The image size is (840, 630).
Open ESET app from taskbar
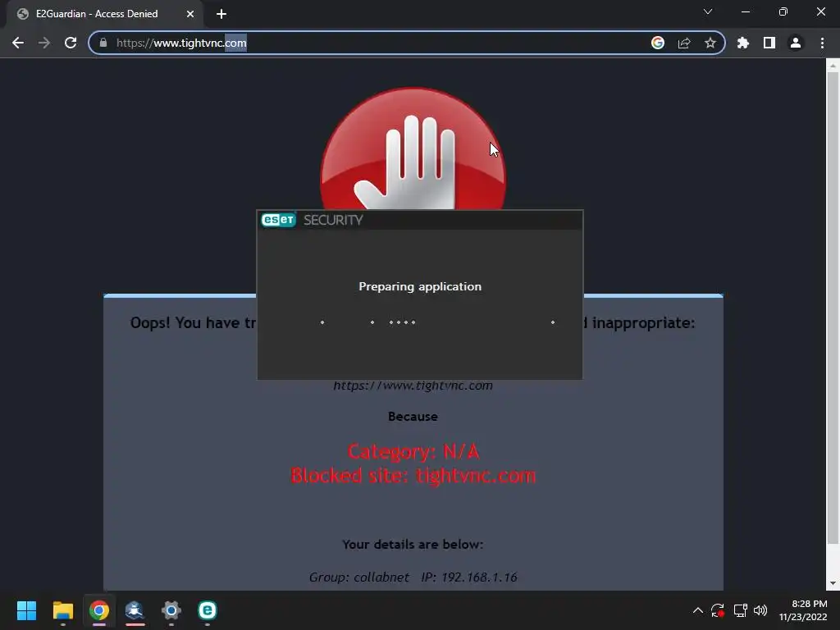coord(208,610)
